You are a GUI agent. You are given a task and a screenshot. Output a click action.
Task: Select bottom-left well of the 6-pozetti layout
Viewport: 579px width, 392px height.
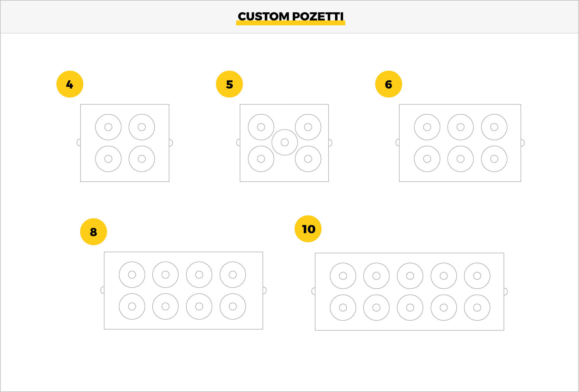coord(427,159)
